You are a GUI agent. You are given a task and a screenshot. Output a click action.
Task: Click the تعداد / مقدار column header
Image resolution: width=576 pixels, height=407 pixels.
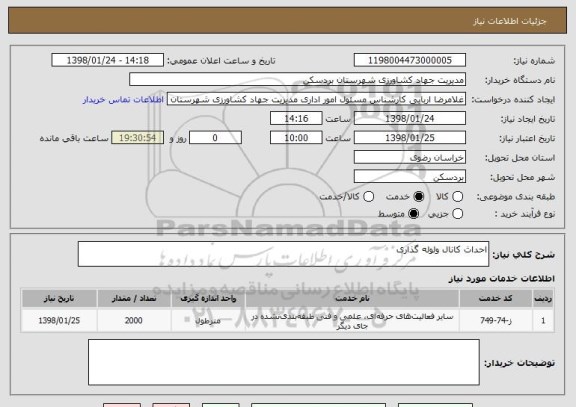pos(134,298)
